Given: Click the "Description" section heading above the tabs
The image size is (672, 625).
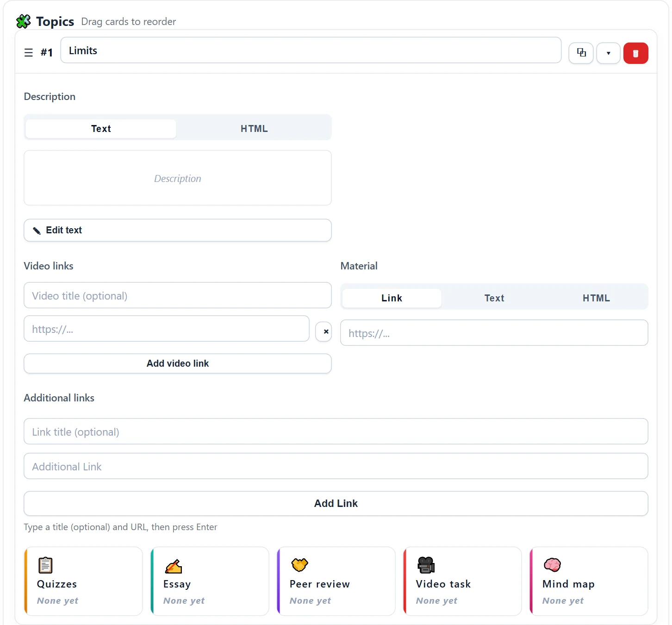Looking at the screenshot, I should tap(50, 97).
